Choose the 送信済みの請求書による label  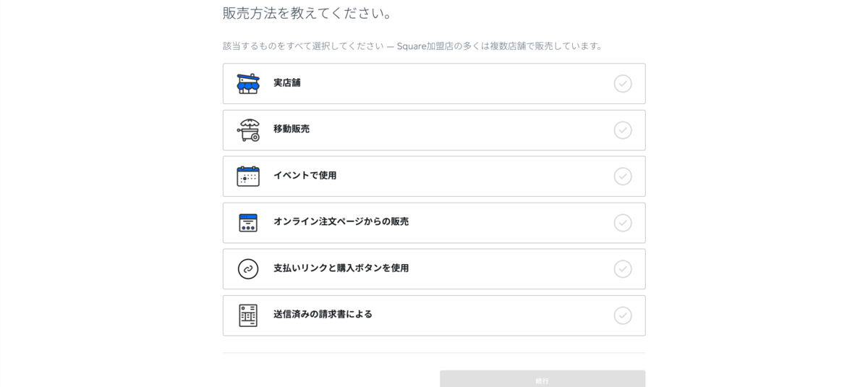tap(323, 315)
